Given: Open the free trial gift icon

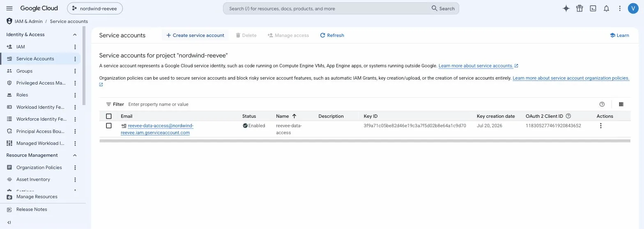Looking at the screenshot, I should (580, 8).
